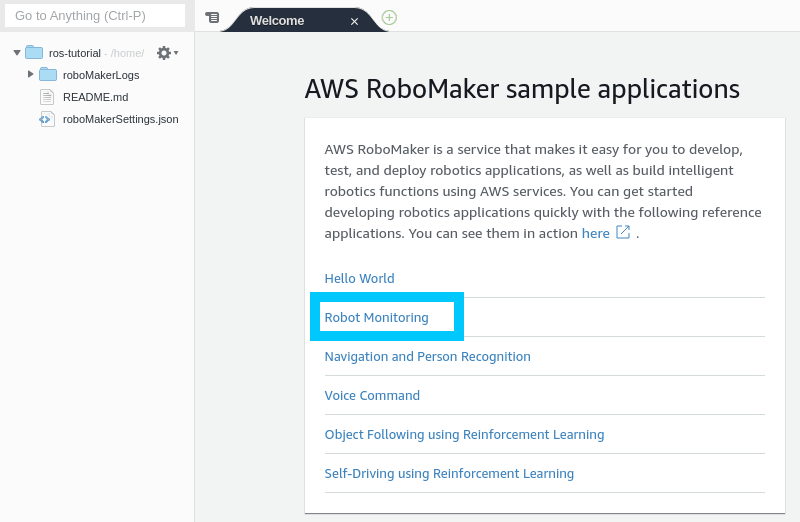Viewport: 800px width, 522px height.
Task: Click the roboMakerSettings.json file icon
Action: click(x=47, y=119)
